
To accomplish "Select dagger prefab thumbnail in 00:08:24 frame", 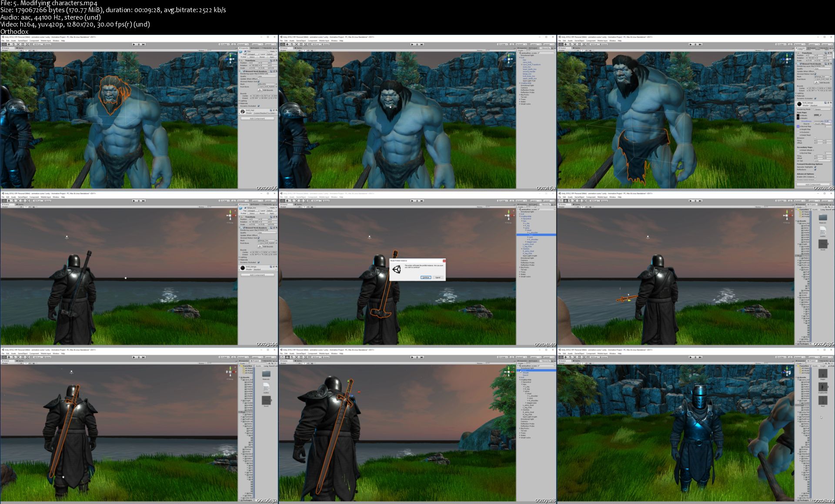I will (x=822, y=374).
